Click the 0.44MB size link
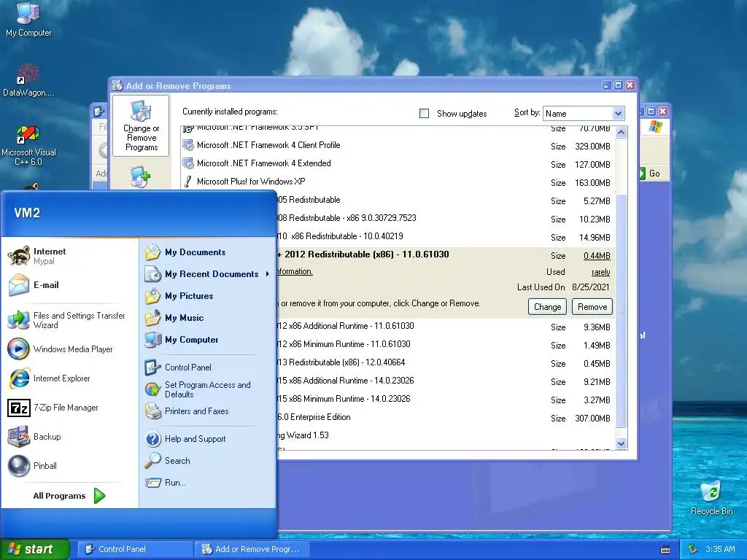 597,256
